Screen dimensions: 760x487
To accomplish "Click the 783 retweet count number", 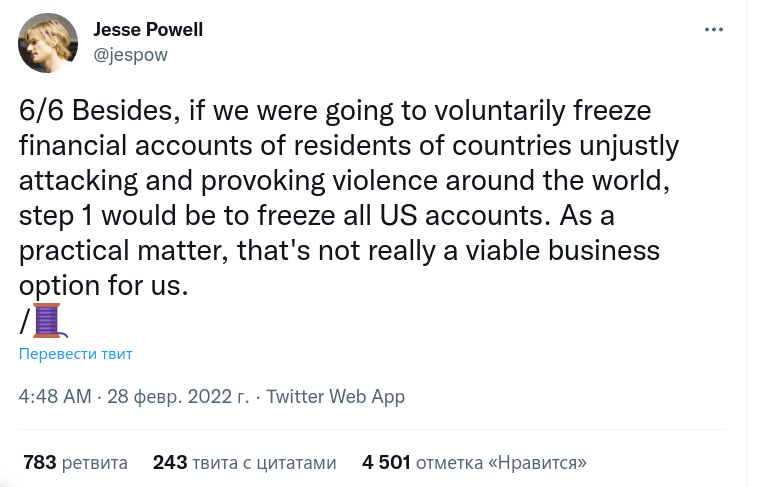I will tap(39, 463).
